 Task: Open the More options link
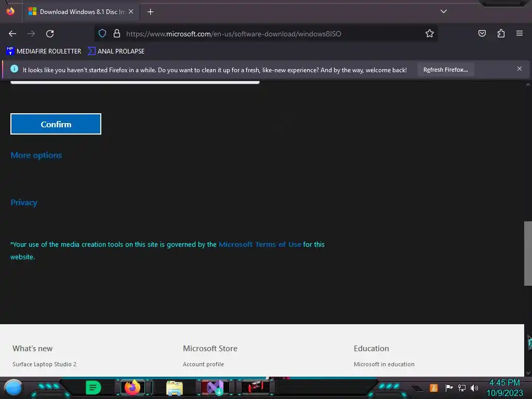pos(36,155)
